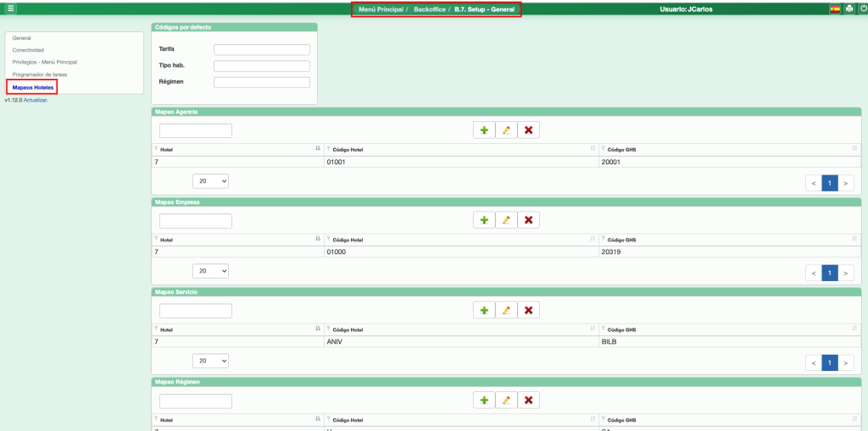868x431 pixels.
Task: Go to previous page in Mapeo Agencia
Action: pos(814,183)
